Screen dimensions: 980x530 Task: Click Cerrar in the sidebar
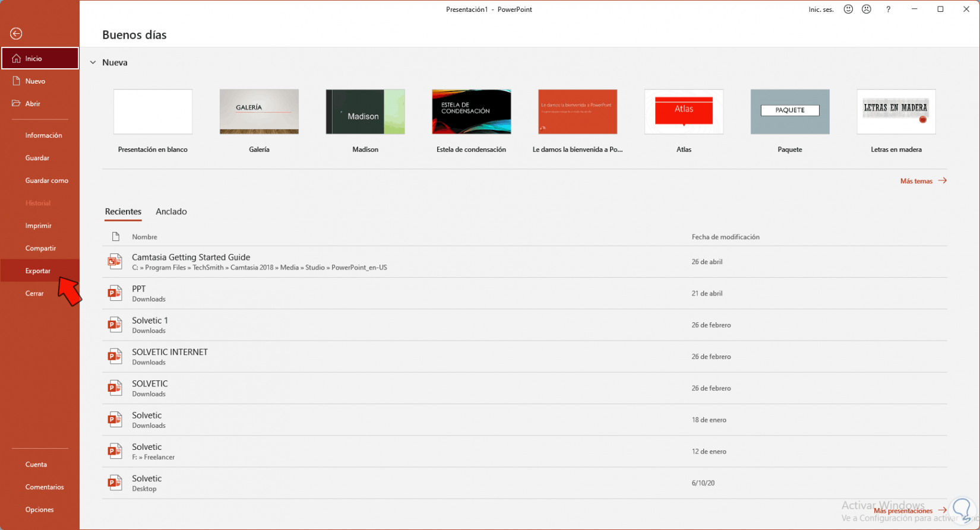(x=34, y=293)
